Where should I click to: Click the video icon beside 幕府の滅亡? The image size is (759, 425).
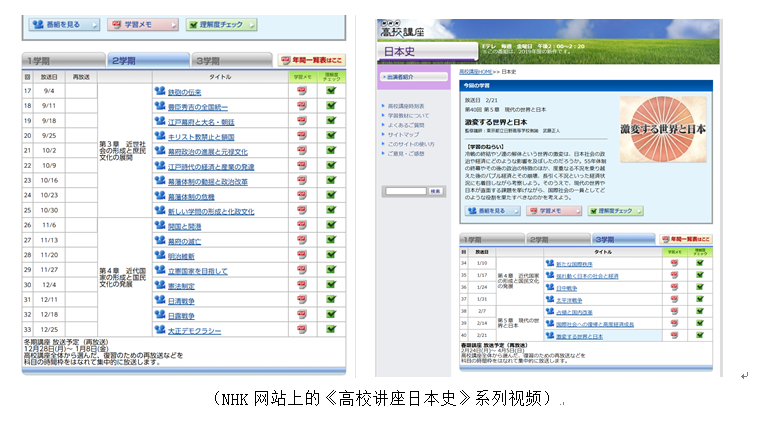(x=160, y=241)
